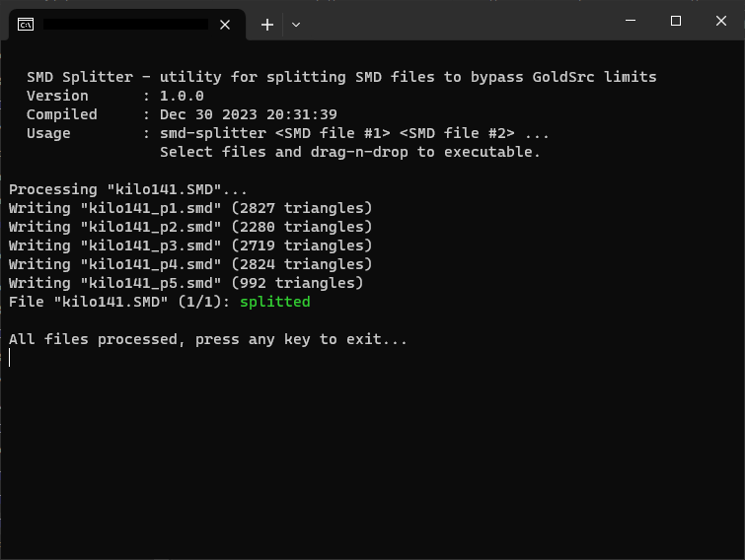Click the command prompt icon in the tab
The height and width of the screenshot is (560, 745).
(26, 25)
